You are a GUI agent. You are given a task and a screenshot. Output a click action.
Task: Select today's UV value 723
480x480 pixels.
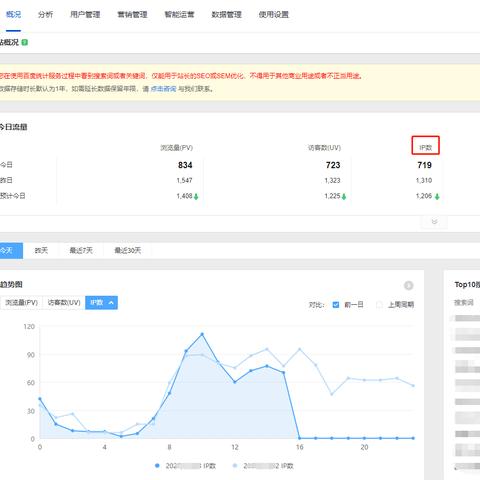[333, 165]
